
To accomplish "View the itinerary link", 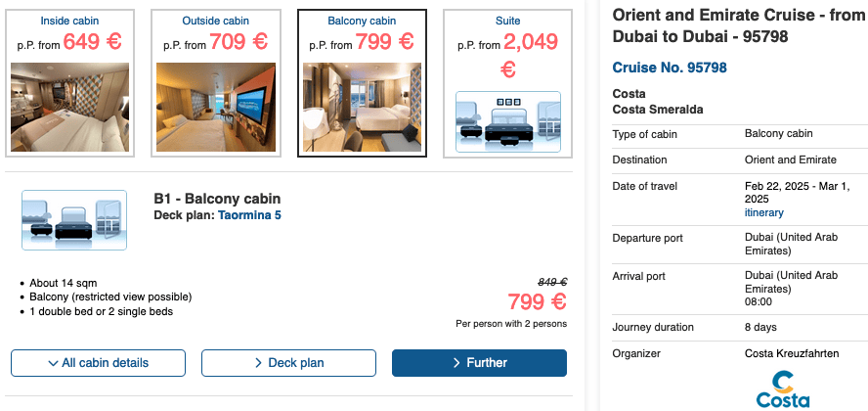I will (763, 212).
